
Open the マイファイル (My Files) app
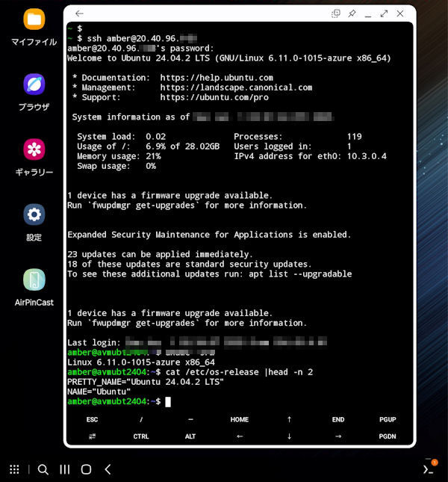tap(34, 19)
